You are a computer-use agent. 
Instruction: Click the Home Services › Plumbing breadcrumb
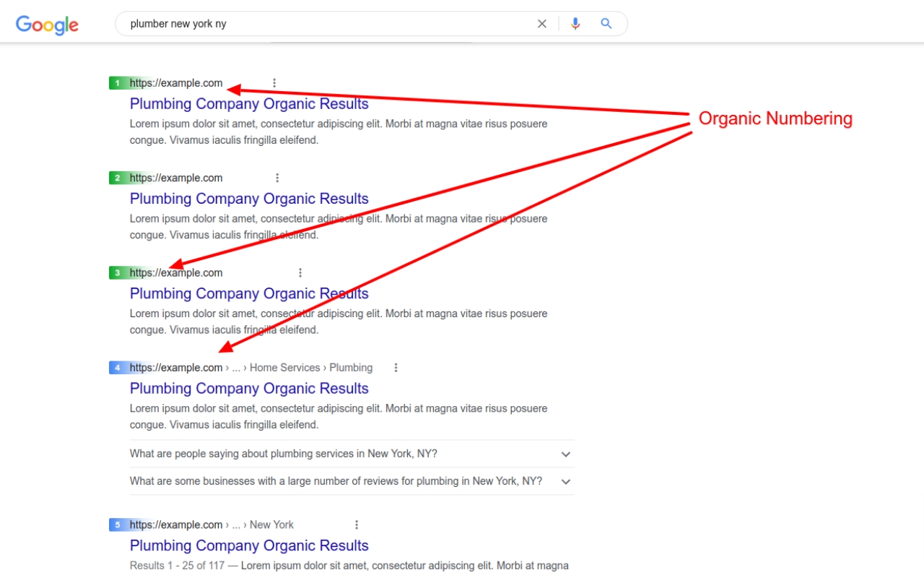tap(311, 368)
